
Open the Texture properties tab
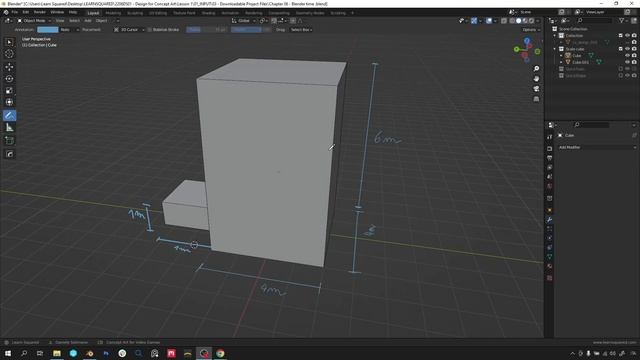(550, 278)
